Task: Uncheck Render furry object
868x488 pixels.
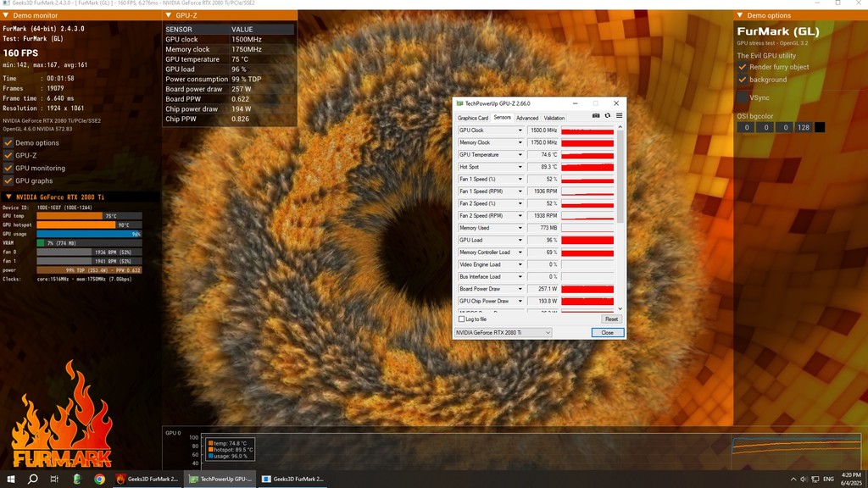Action: pos(743,67)
